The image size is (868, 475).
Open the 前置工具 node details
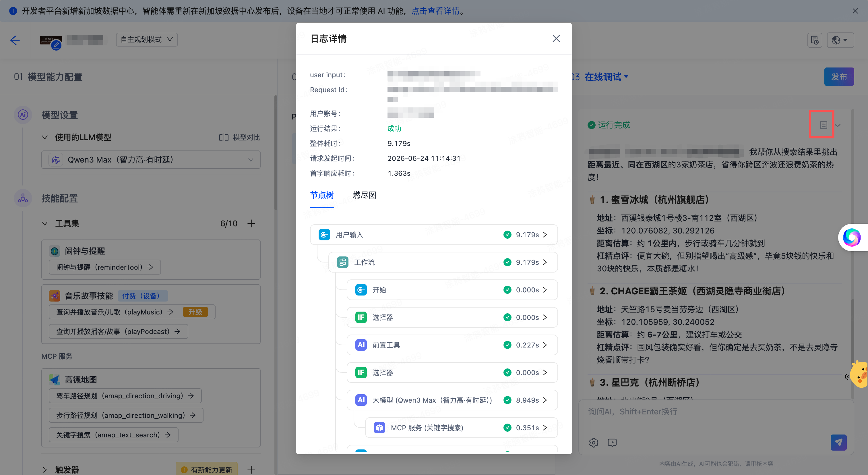click(452, 345)
